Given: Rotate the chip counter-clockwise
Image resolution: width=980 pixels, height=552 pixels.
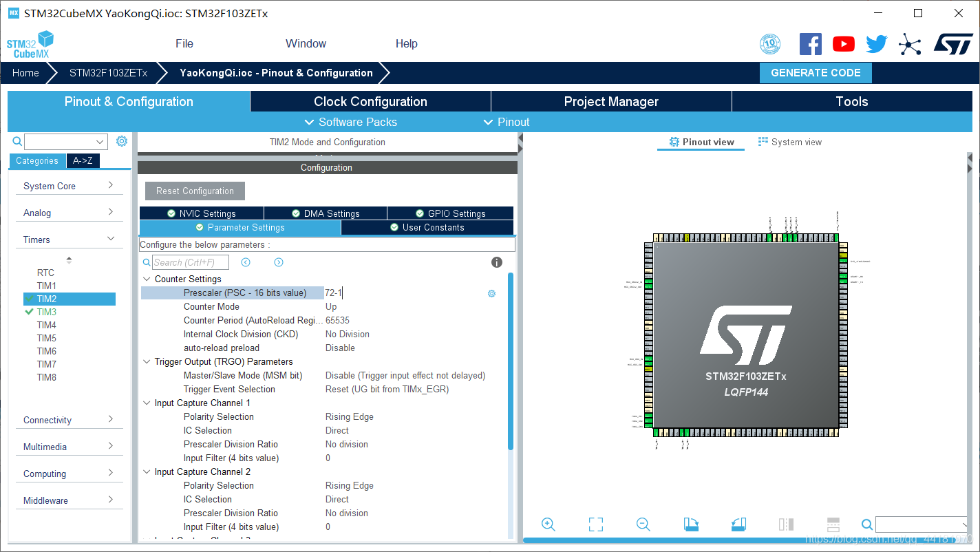Looking at the screenshot, I should coord(738,524).
